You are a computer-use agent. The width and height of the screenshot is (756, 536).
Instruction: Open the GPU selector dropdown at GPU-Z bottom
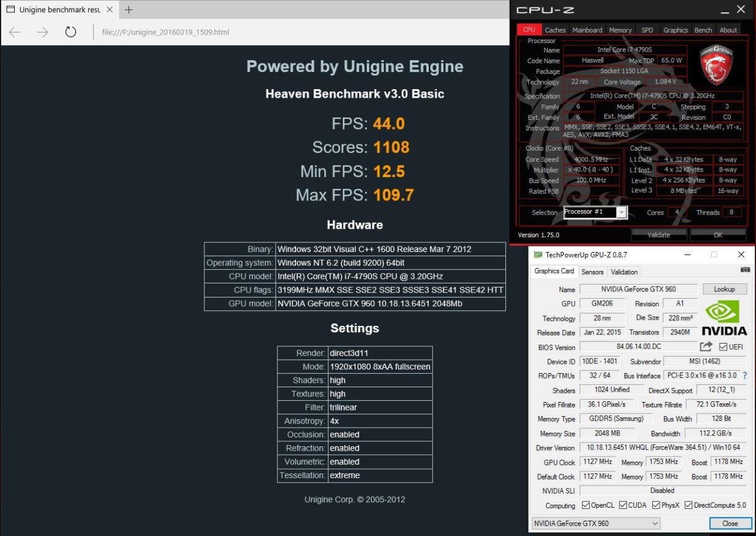[596, 524]
